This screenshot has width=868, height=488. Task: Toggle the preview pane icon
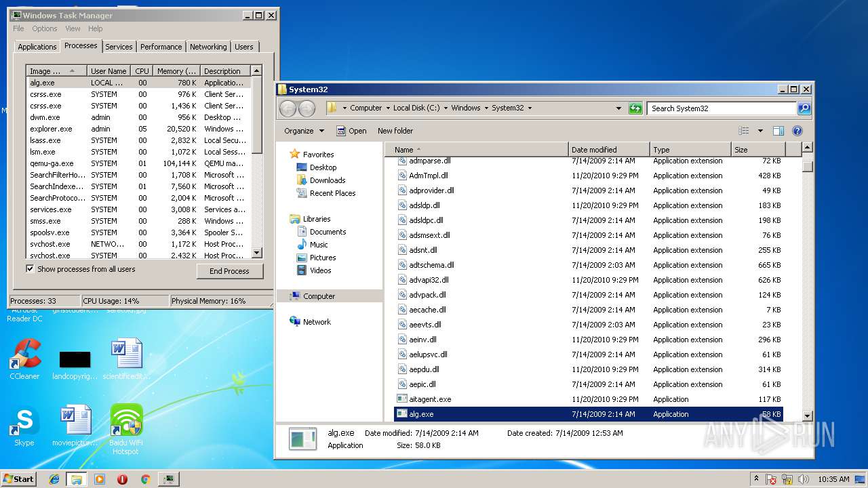(x=778, y=131)
